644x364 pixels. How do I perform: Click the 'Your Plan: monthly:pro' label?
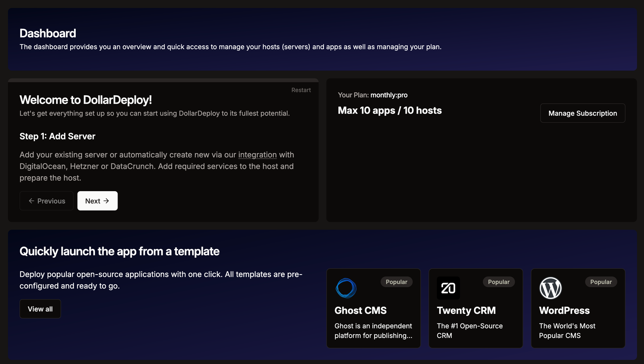tap(373, 95)
